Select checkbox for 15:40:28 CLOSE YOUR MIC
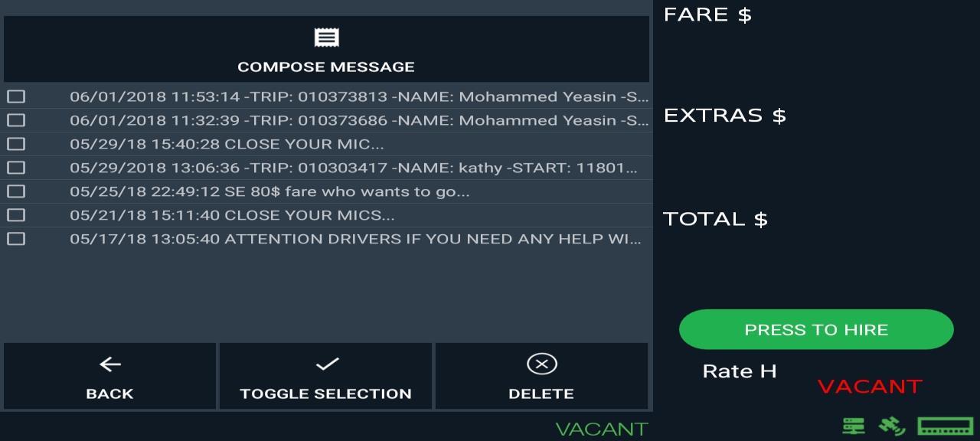 point(16,144)
